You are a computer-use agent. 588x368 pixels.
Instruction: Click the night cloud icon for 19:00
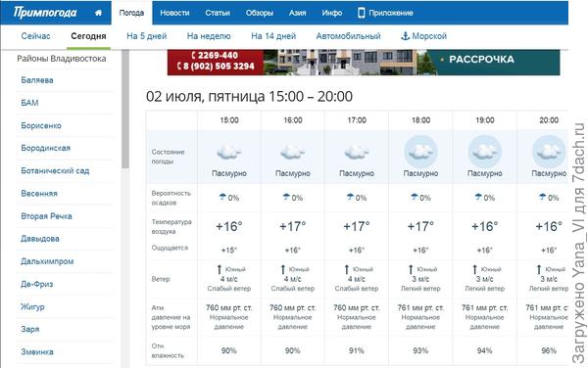pyautogui.click(x=485, y=152)
